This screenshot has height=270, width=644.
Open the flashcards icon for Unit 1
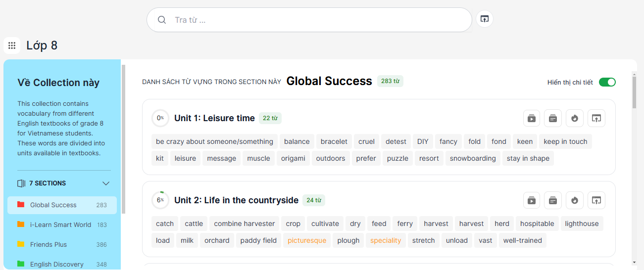(x=553, y=118)
